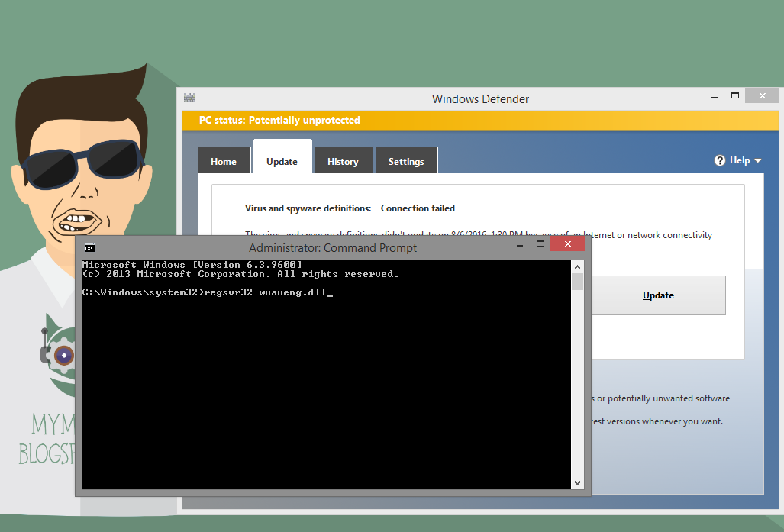
Task: Click the 'Microsoft Windows [Version 6.3.9600]' line
Action: [x=192, y=265]
